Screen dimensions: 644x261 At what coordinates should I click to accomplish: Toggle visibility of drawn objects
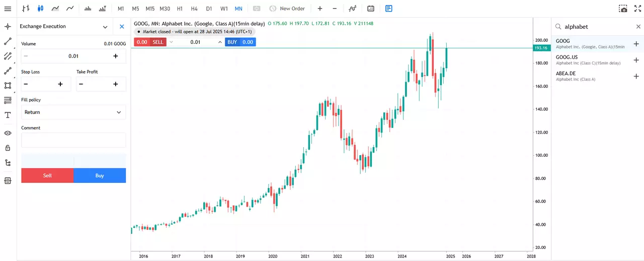(8, 133)
